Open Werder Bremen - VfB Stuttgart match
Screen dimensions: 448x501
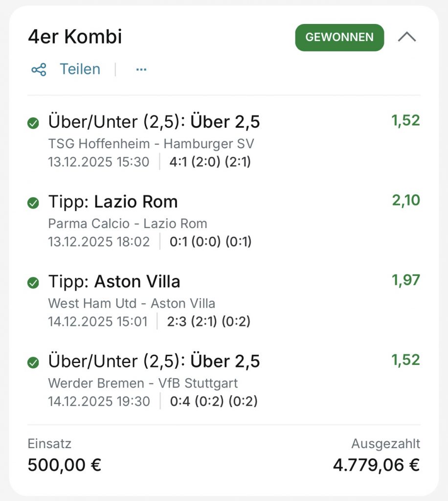tap(143, 383)
